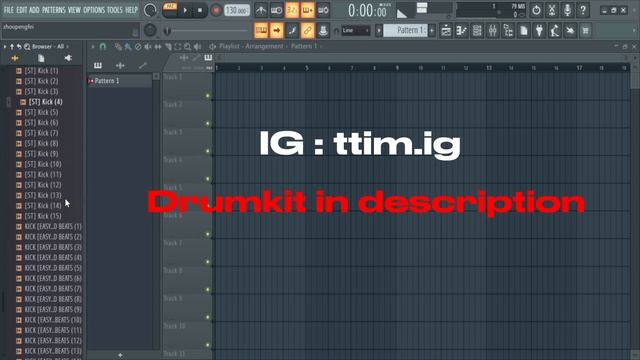Image resolution: width=640 pixels, height=360 pixels.
Task: Click the undo history icon
Action: click(x=536, y=10)
